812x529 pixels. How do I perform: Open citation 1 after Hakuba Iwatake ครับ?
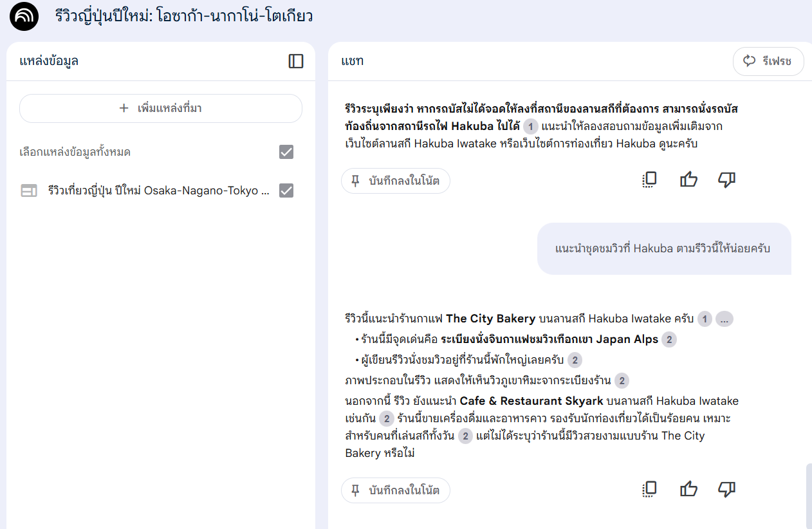tap(705, 319)
